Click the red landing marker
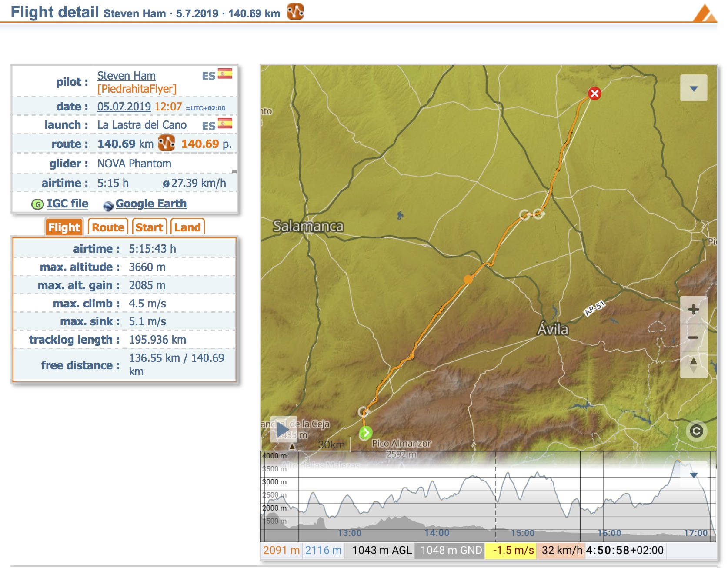The height and width of the screenshot is (568, 728). click(594, 94)
